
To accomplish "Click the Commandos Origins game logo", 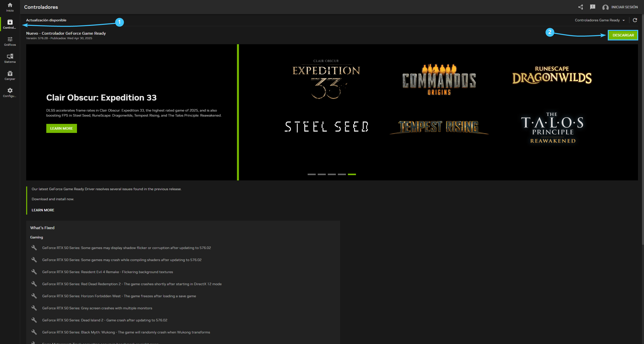I will pyautogui.click(x=439, y=80).
